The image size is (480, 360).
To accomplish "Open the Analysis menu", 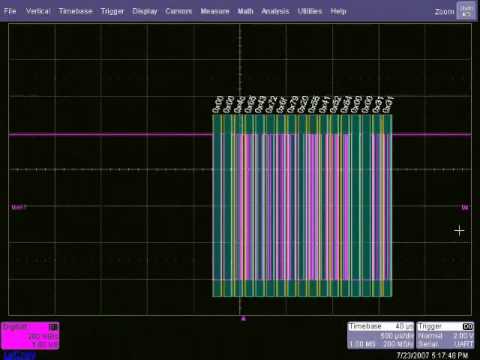I will point(275,11).
